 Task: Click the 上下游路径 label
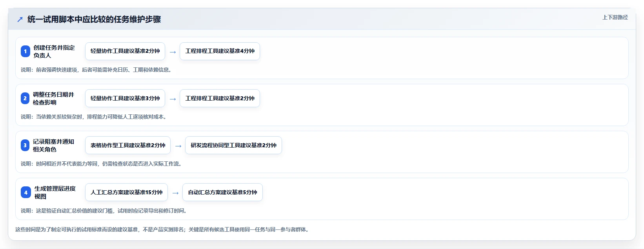[x=615, y=17]
